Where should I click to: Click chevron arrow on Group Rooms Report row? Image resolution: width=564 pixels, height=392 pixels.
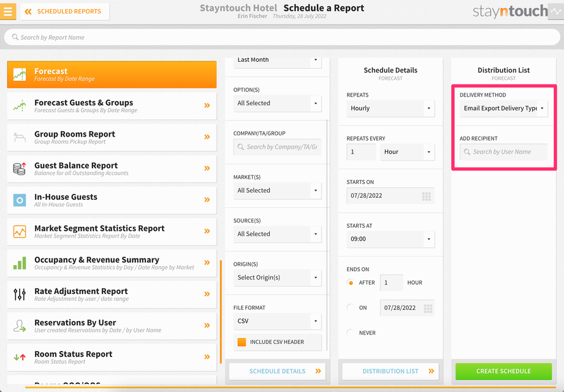point(207,137)
